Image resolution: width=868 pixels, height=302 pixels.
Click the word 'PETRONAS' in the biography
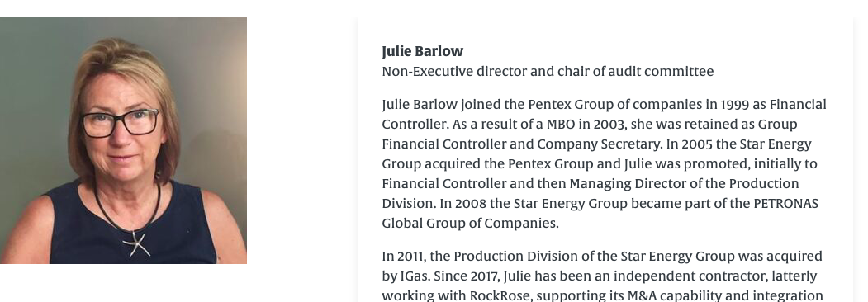click(x=786, y=203)
